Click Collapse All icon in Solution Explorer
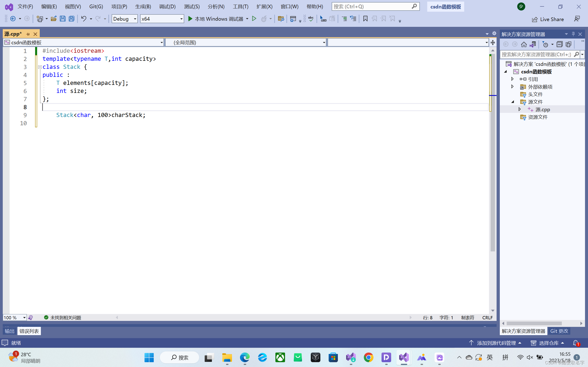Screen dimensions: 588x367 pos(560,44)
